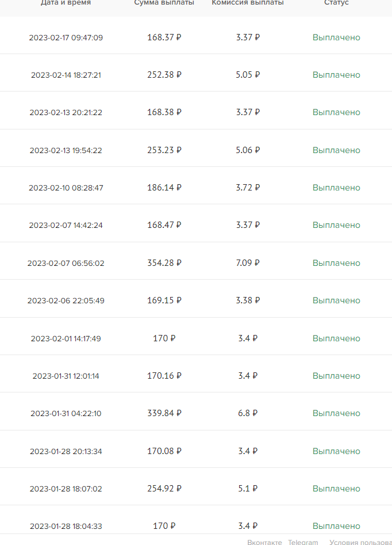Image resolution: width=392 pixels, height=545 pixels.
Task: Click the 5.06 ₽ commission value
Action: click(248, 150)
